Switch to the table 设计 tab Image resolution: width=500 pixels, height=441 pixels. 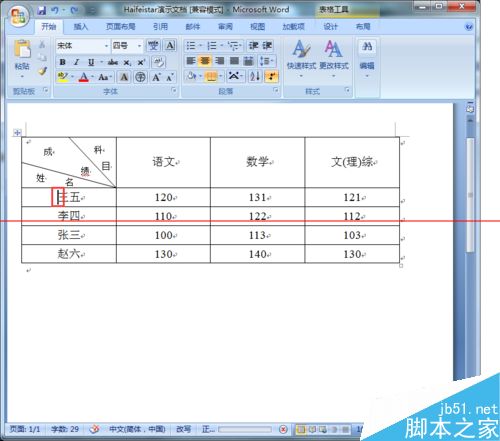(x=330, y=27)
